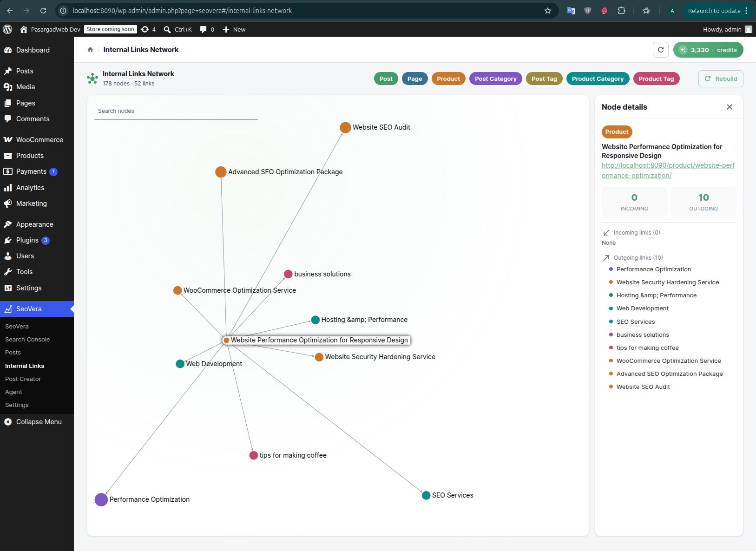Toggle the Product filter chip in the legend
The width and height of the screenshot is (756, 551).
click(x=448, y=79)
